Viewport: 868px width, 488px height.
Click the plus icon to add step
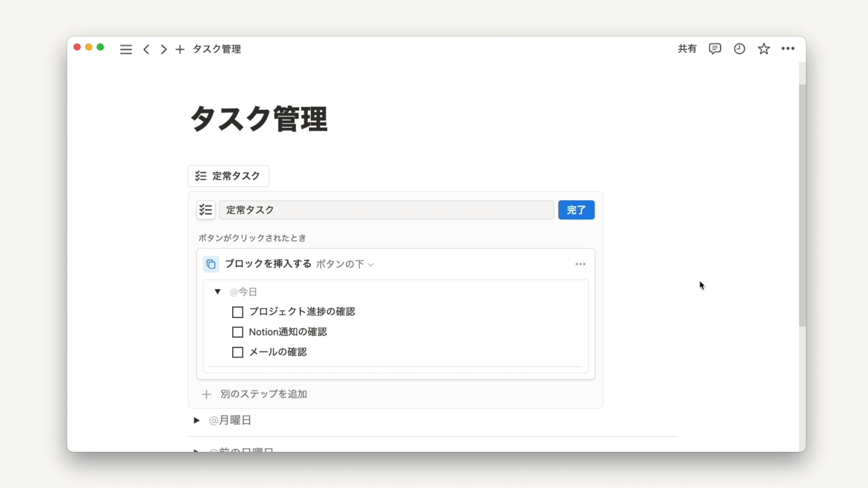click(x=206, y=394)
